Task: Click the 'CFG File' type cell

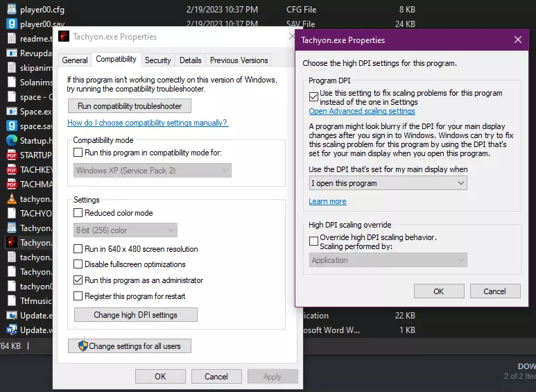Action: (x=301, y=10)
